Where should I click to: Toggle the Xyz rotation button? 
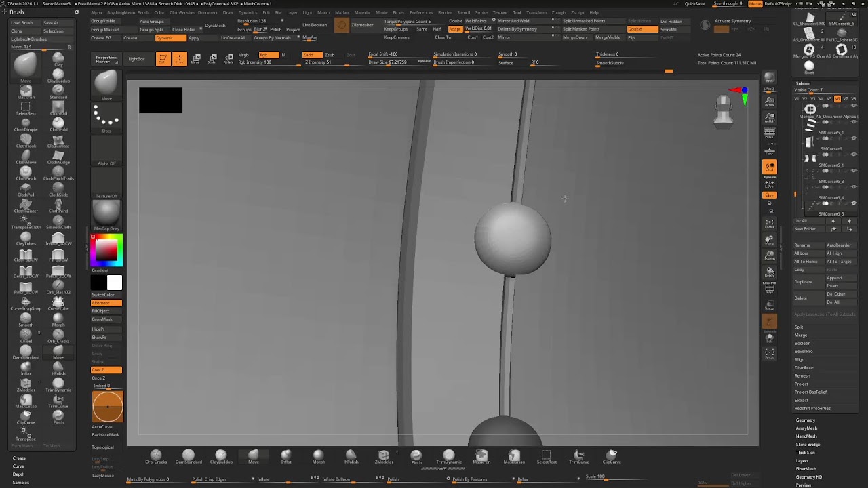(x=770, y=195)
